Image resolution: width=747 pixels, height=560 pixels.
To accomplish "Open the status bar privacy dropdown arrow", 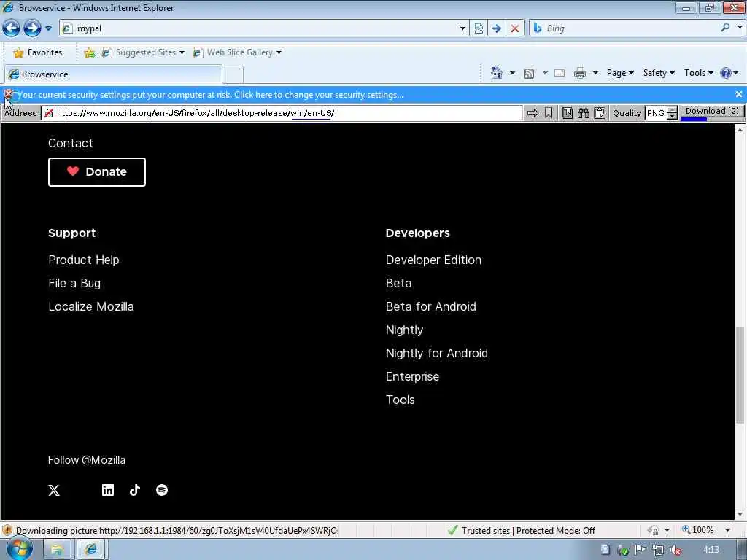I will (x=667, y=530).
